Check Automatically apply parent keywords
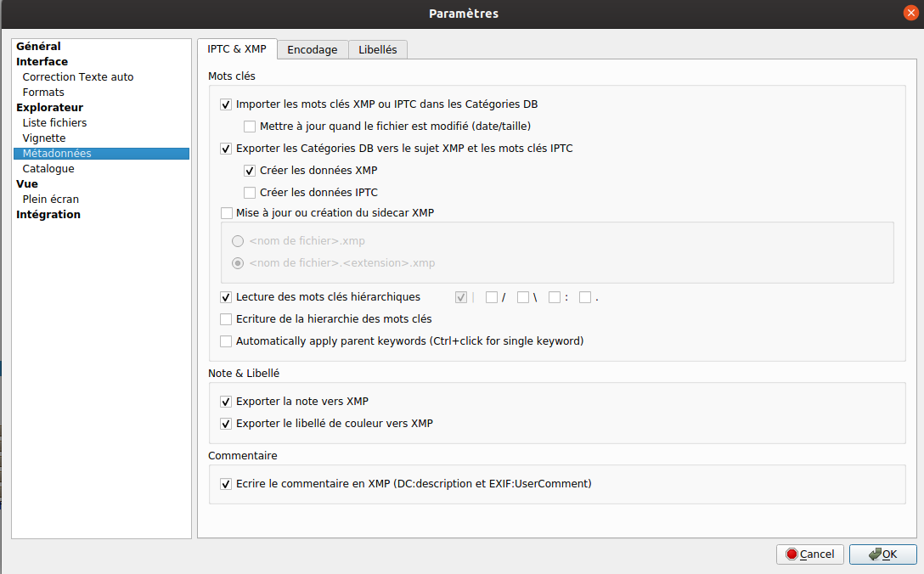 coord(226,341)
